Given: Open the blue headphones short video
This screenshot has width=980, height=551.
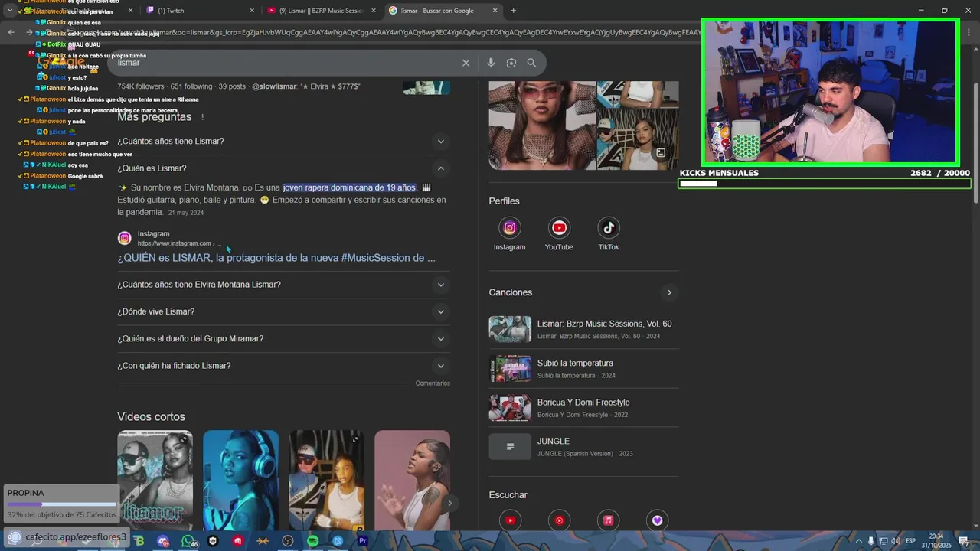Looking at the screenshot, I should 240,480.
